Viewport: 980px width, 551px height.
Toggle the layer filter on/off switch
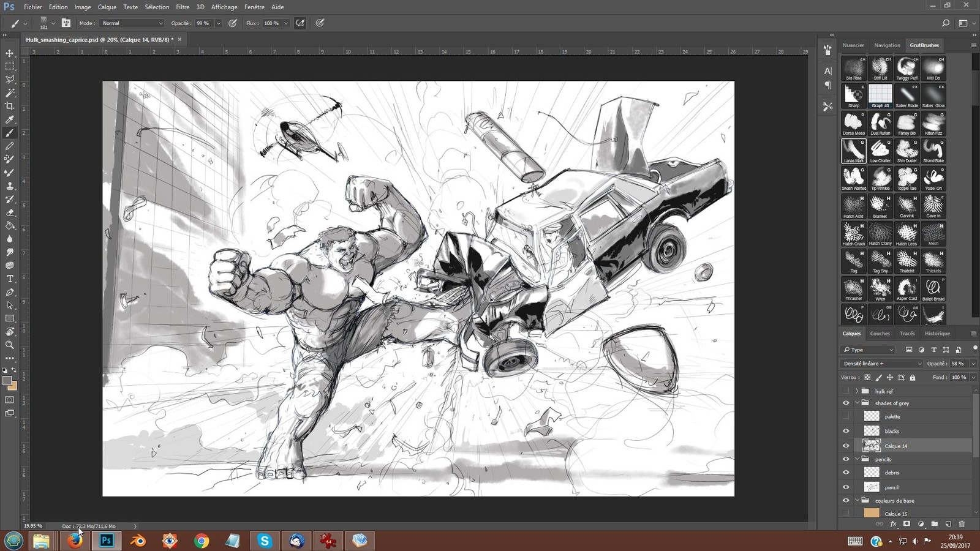point(975,348)
